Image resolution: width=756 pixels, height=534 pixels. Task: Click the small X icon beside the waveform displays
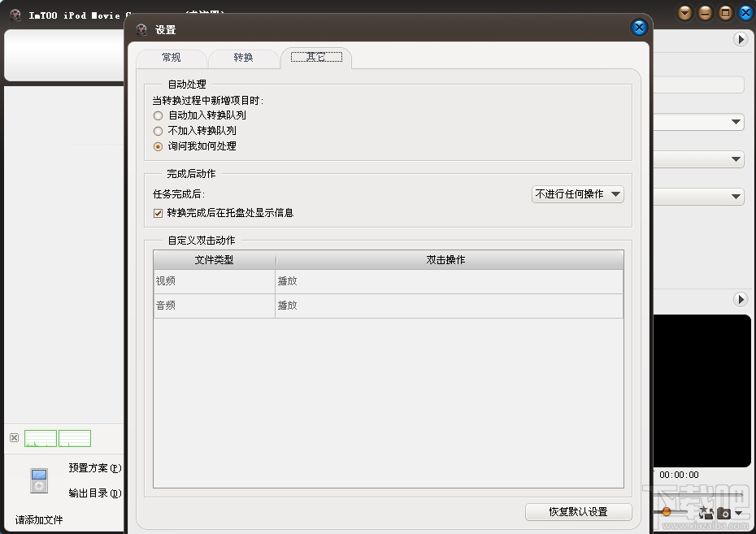(x=14, y=437)
